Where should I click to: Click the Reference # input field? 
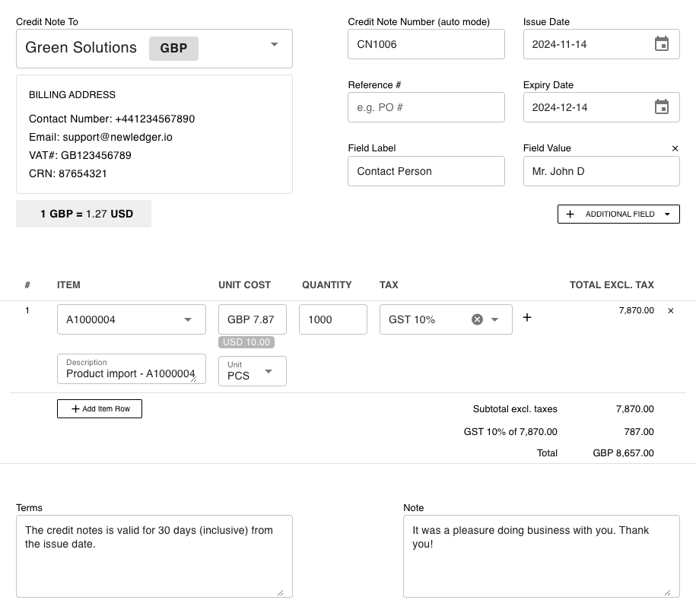426,107
